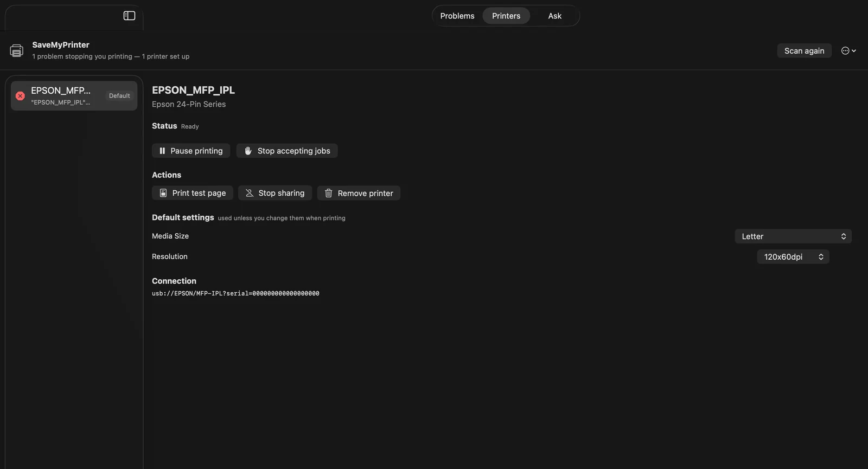The height and width of the screenshot is (469, 868).
Task: Click the Default badge on the printer
Action: click(119, 96)
